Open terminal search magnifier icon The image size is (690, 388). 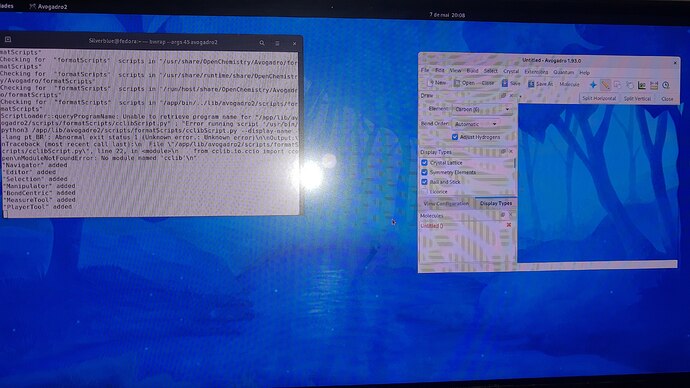[x=262, y=43]
